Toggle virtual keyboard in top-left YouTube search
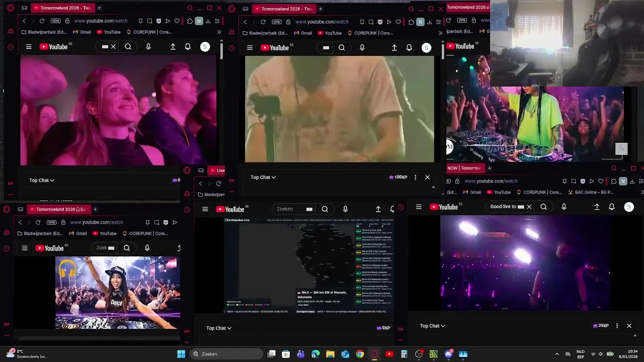The height and width of the screenshot is (362, 644). click(x=105, y=47)
